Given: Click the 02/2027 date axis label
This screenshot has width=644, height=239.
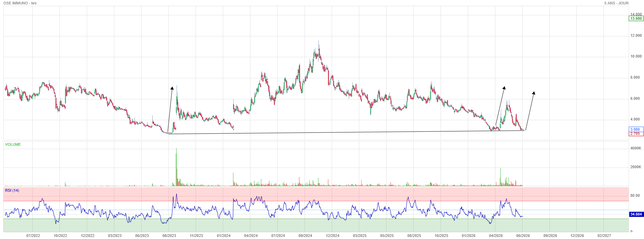Looking at the screenshot, I should (x=604, y=236).
